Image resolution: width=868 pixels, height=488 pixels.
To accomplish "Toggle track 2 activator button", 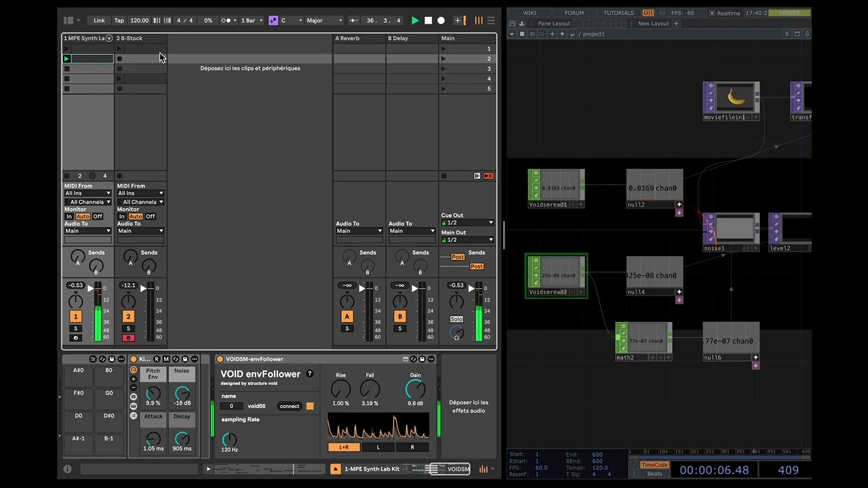I will pos(128,317).
